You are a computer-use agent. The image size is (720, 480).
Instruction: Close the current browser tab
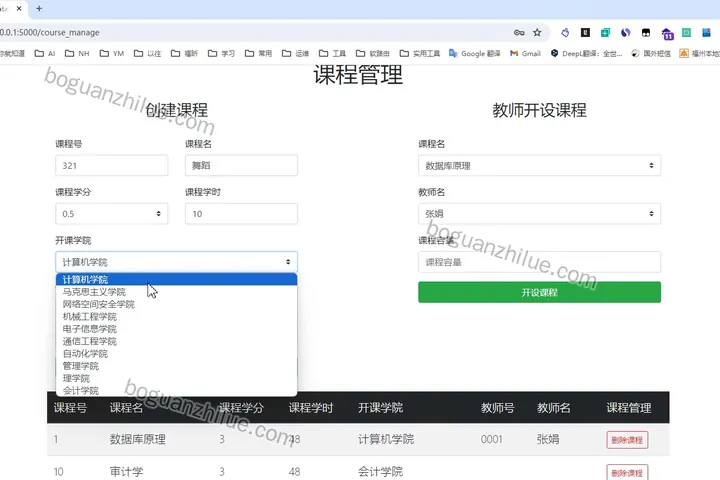tap(19, 8)
